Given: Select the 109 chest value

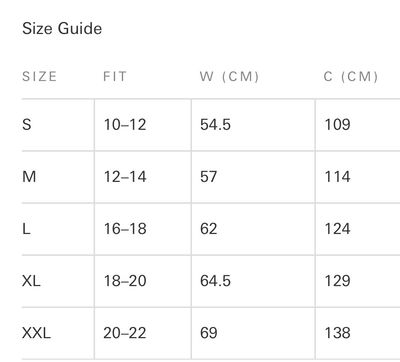Looking at the screenshot, I should 338,125.
